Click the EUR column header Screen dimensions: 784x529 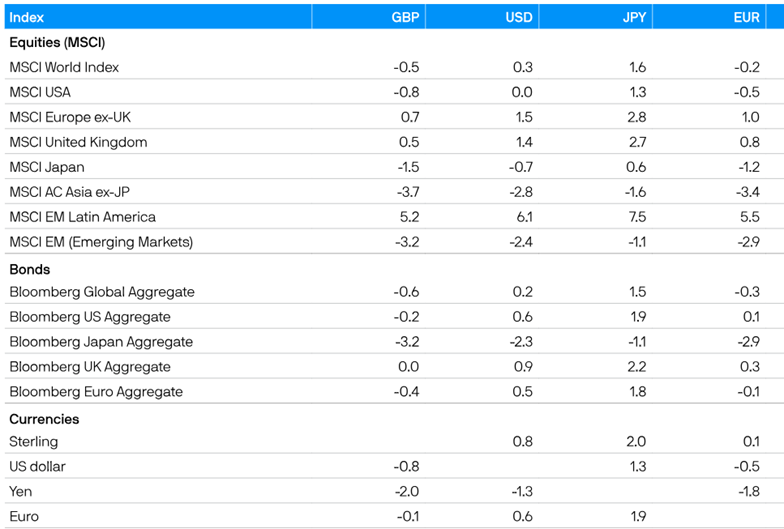(747, 17)
